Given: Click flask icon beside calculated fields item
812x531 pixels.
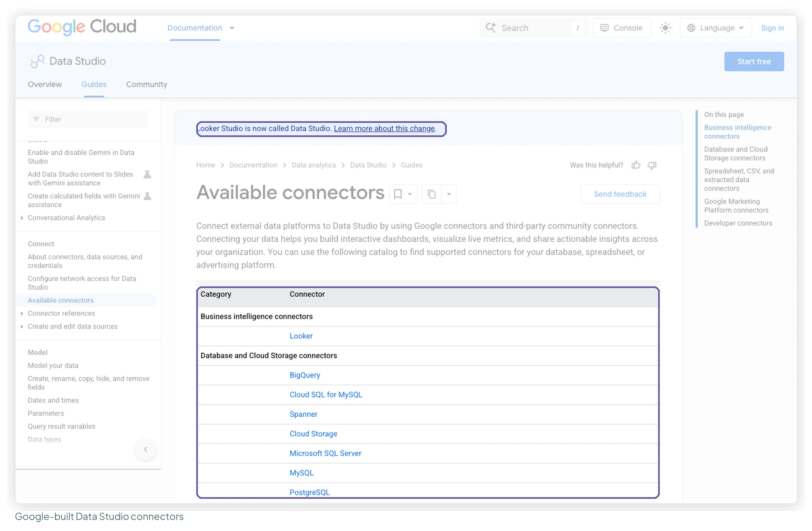Looking at the screenshot, I should tap(147, 196).
